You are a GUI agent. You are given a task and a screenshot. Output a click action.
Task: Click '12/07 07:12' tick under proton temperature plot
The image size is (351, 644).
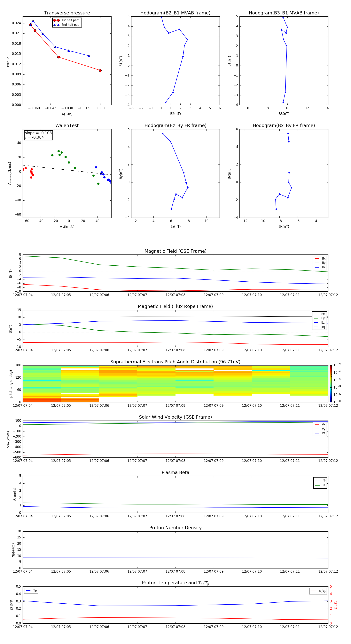[x=328, y=627]
